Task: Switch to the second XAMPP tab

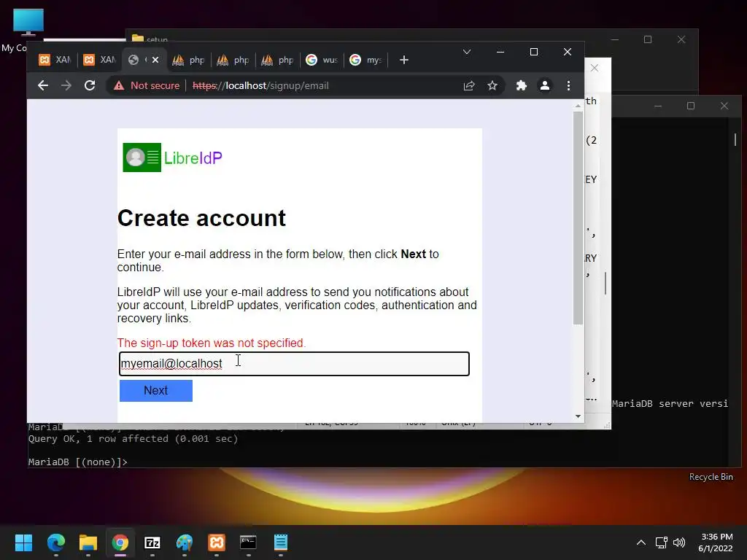Action: pyautogui.click(x=99, y=60)
